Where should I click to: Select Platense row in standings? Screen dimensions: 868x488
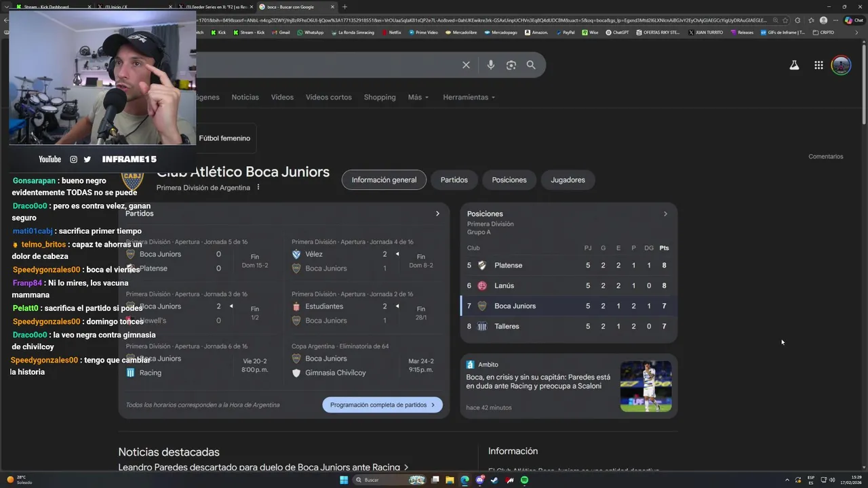568,265
